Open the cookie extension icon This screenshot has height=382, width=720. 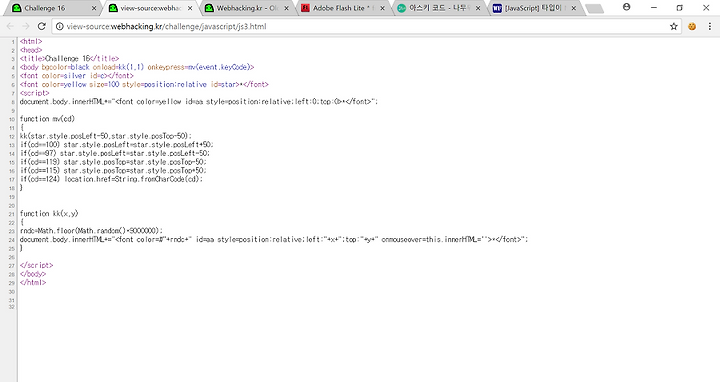[692, 27]
